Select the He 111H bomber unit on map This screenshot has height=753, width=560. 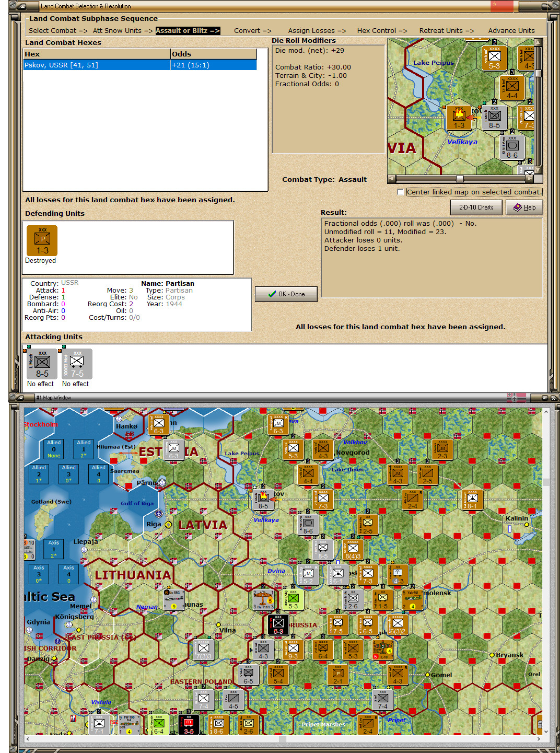coord(263,599)
